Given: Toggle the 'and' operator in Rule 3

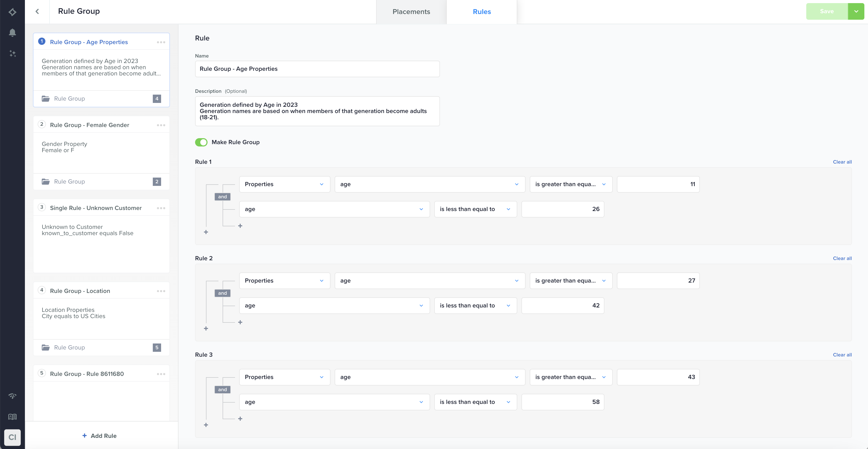Looking at the screenshot, I should (x=222, y=389).
